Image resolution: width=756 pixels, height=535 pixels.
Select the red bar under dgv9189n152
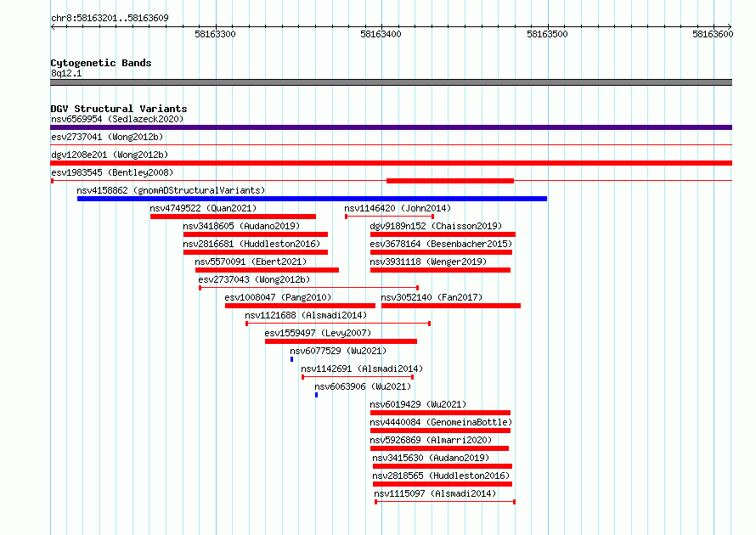pos(443,234)
